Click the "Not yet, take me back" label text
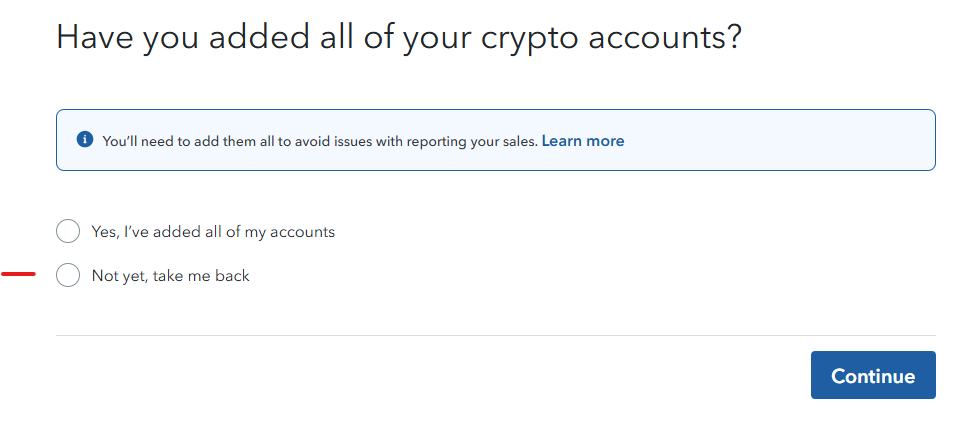This screenshot has width=961, height=421. pyautogui.click(x=170, y=276)
